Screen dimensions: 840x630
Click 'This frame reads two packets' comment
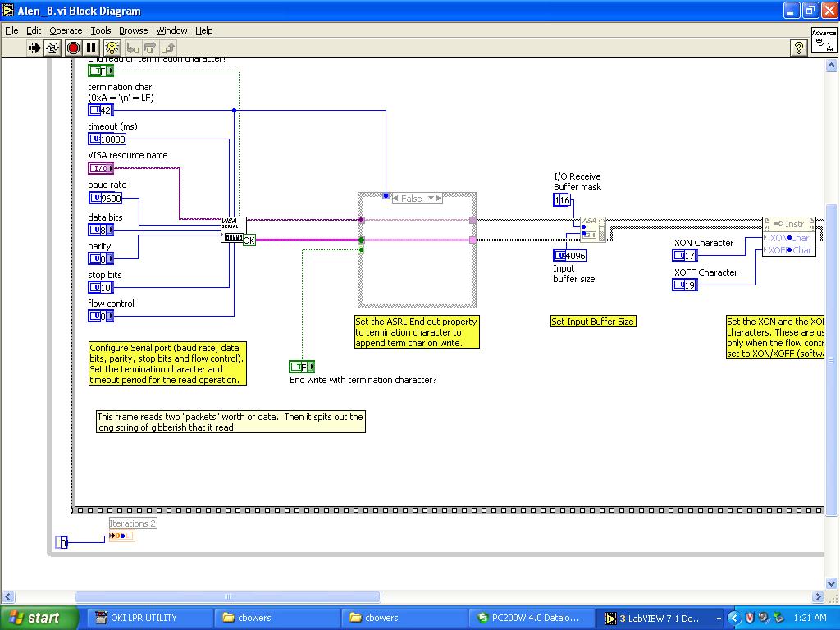pyautogui.click(x=231, y=422)
